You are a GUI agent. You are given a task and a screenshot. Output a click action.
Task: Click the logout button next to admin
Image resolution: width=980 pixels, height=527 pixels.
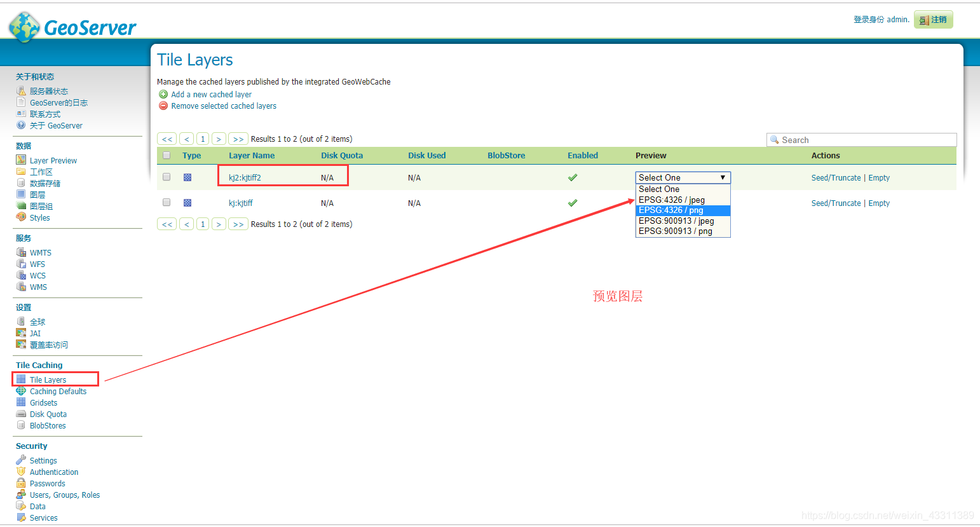click(x=934, y=20)
